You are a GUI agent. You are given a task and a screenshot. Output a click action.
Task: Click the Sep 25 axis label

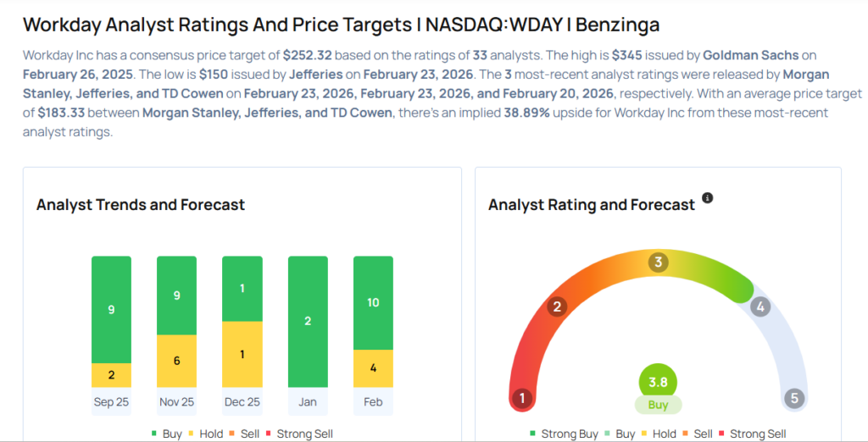pos(111,401)
